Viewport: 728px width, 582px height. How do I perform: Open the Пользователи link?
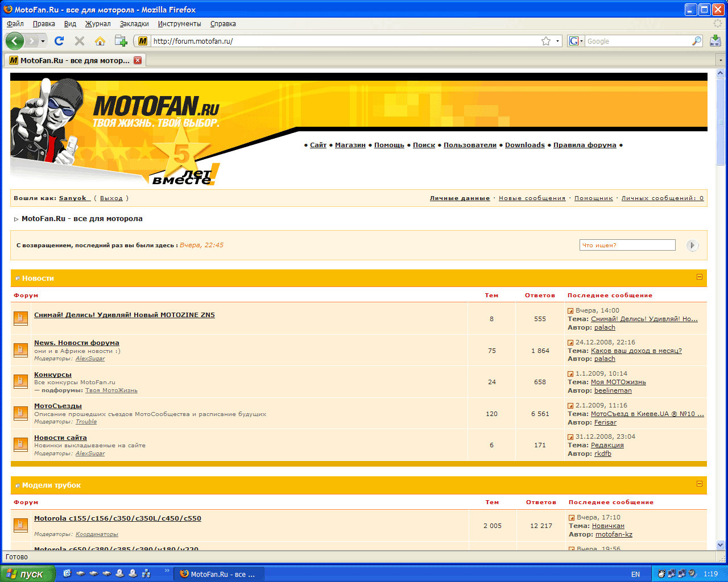(x=470, y=145)
